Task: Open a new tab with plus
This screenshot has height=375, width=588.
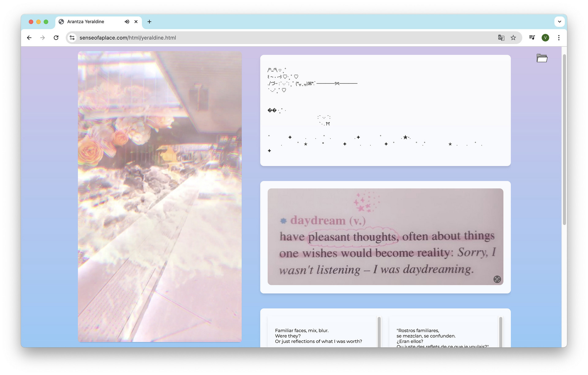Action: [x=149, y=22]
